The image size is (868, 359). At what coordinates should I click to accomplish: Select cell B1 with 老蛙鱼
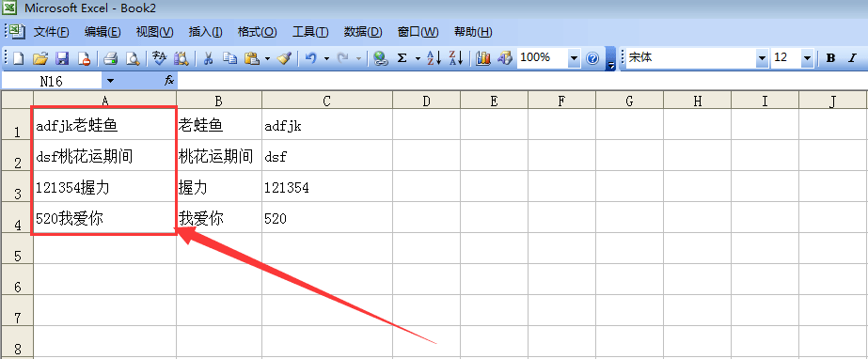(x=219, y=124)
